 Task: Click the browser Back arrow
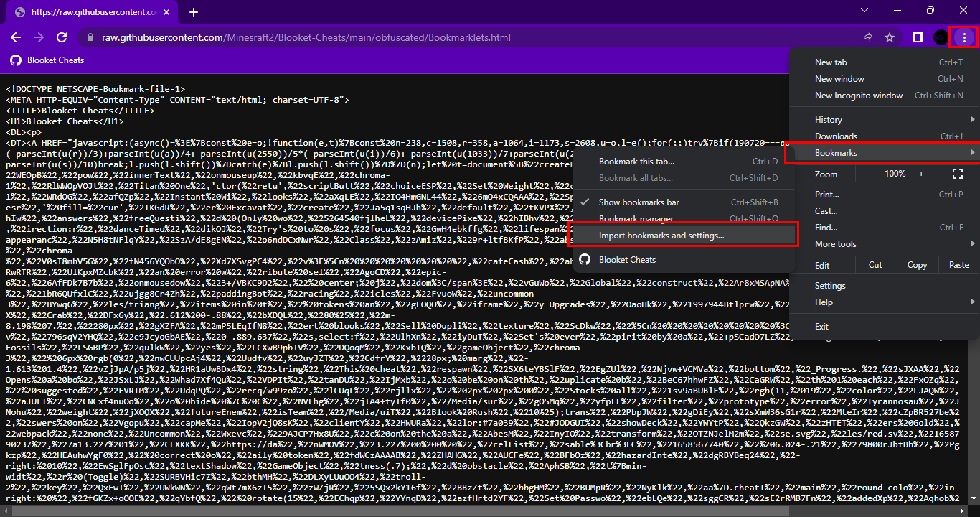(x=16, y=37)
